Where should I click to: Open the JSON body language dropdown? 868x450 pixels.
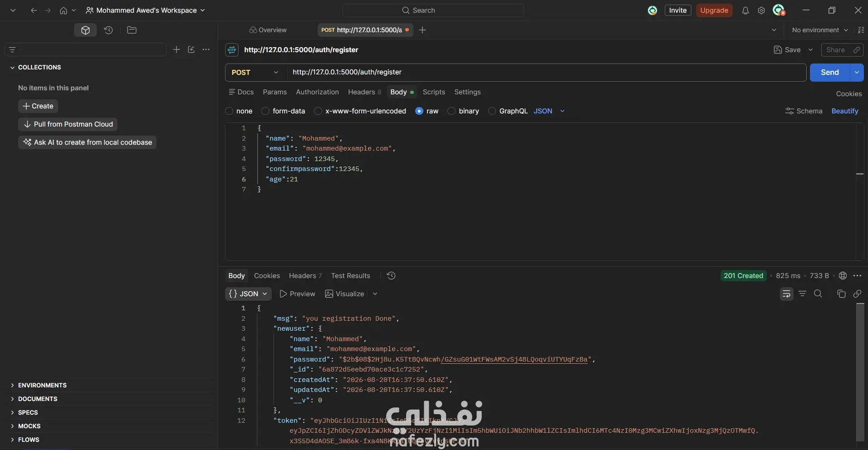click(x=549, y=111)
